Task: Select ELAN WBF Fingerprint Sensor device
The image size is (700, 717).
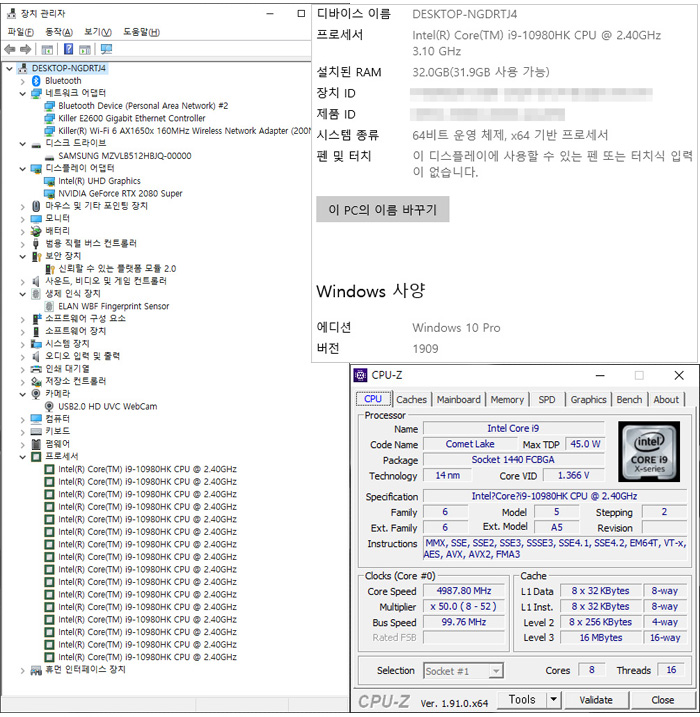Action: click(x=113, y=306)
